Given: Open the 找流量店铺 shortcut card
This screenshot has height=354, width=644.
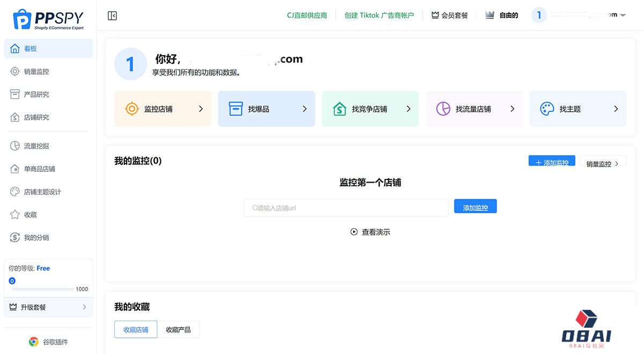Looking at the screenshot, I should click(x=474, y=109).
